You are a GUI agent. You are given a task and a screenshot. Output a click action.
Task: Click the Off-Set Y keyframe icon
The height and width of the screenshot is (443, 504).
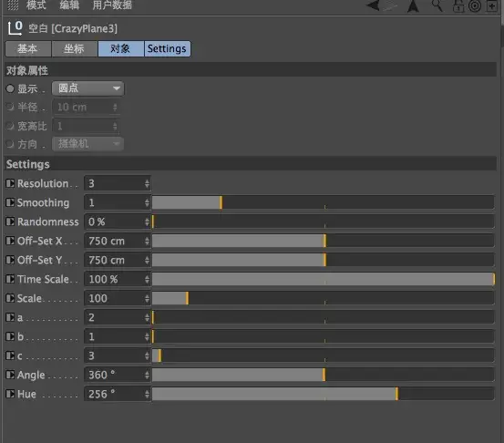tap(10, 260)
